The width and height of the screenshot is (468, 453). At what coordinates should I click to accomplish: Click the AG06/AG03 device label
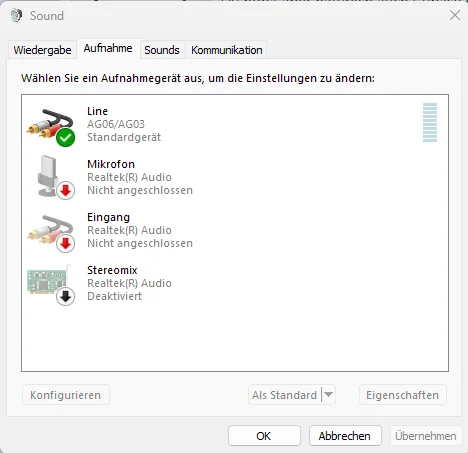coord(116,124)
